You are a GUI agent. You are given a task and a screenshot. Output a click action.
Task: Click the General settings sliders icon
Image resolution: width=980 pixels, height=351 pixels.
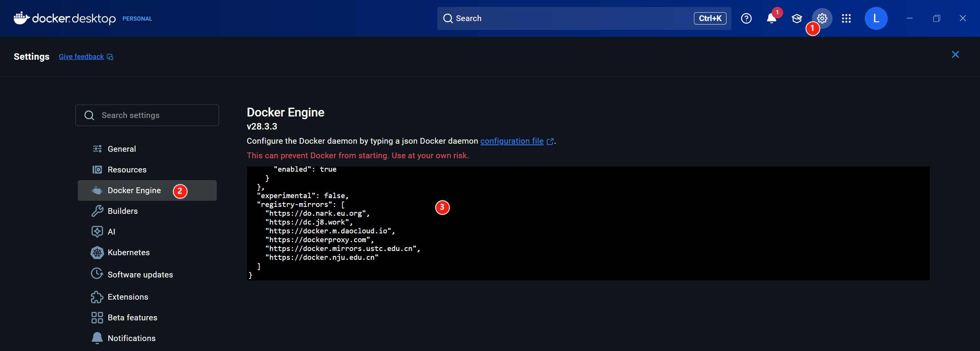[97, 149]
